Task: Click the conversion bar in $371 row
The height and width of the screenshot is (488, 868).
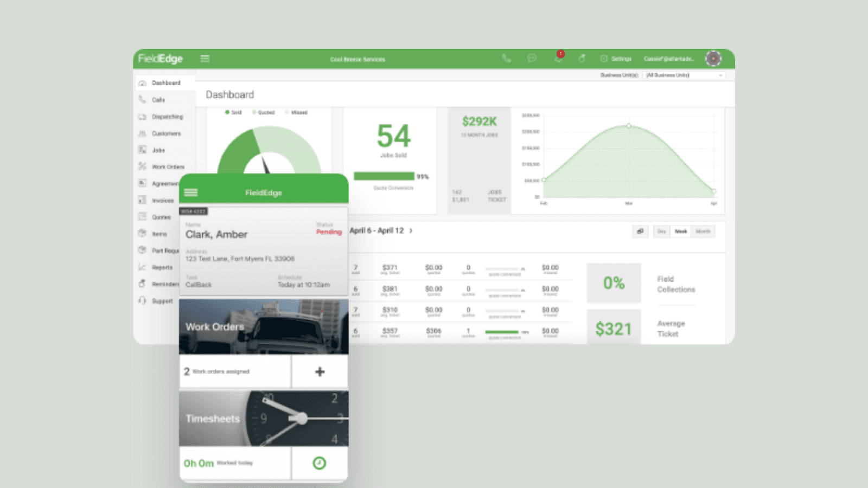Action: pos(502,269)
